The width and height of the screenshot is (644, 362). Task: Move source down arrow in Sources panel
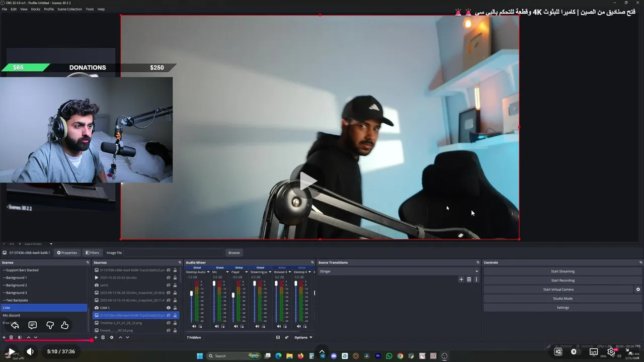tap(127, 337)
